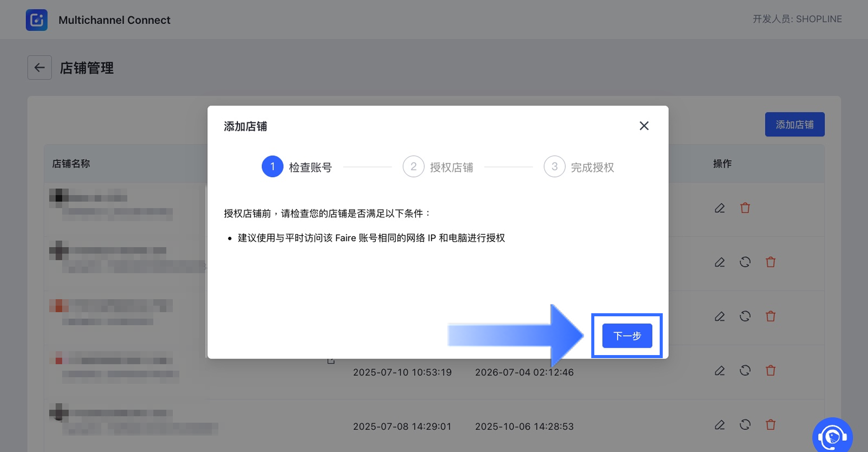Click the Faire 账号 network IP recommendation bullet
This screenshot has width=868, height=452.
371,238
